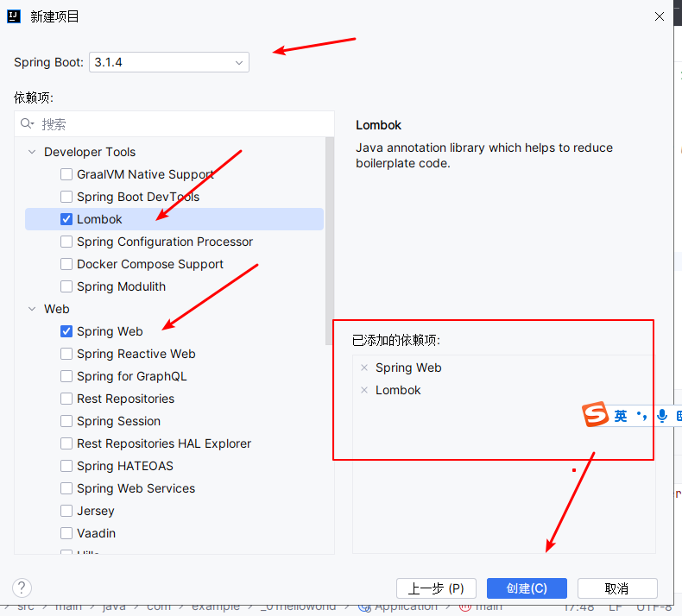682x616 pixels.
Task: Remove Lombok from added dependencies
Action: pyautogui.click(x=364, y=390)
